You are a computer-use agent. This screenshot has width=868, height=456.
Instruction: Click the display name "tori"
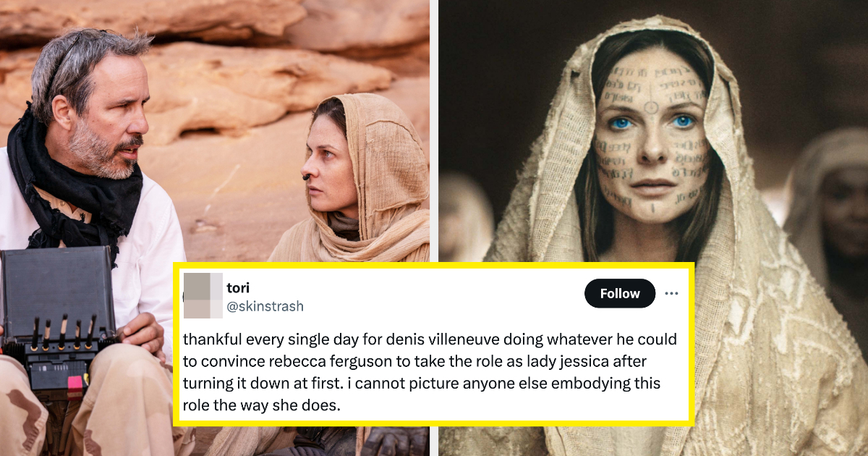pyautogui.click(x=238, y=287)
